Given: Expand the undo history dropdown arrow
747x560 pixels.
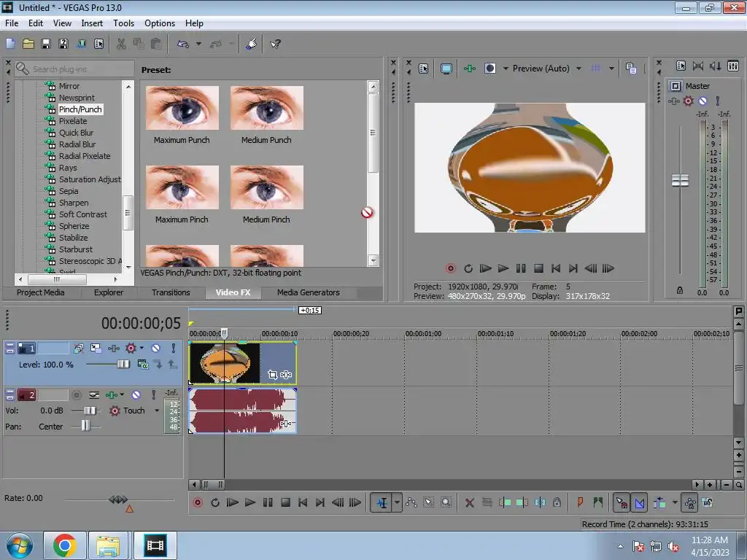Looking at the screenshot, I should 198,44.
